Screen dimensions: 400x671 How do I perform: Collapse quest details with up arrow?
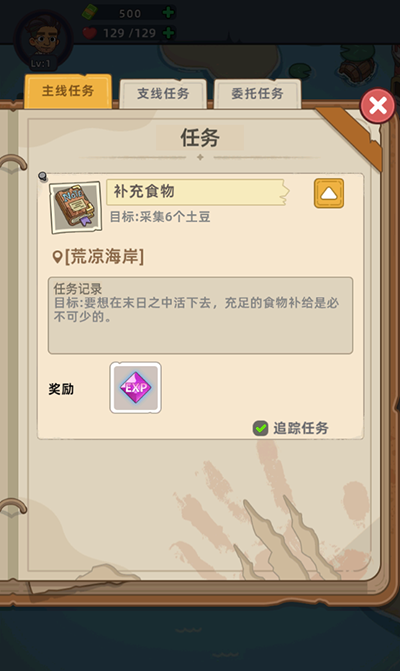pos(329,193)
